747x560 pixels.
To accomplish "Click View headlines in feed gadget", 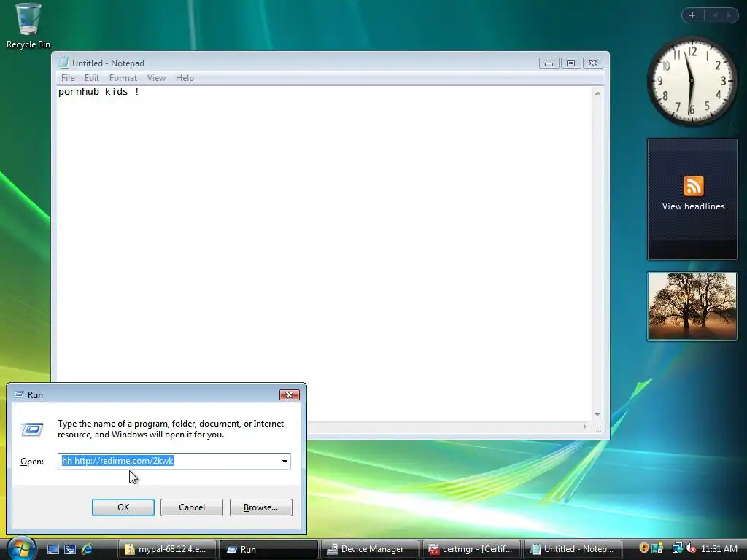I will tap(693, 206).
